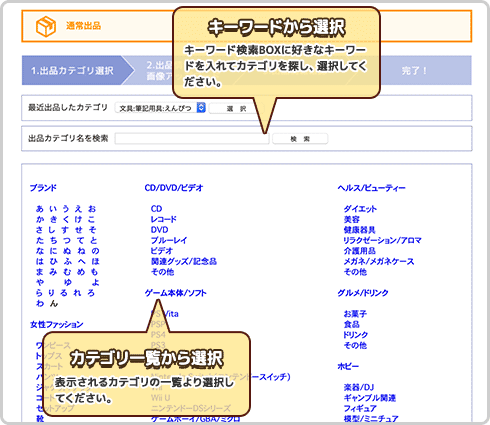Open the ブランド category link
This screenshot has height=425, width=490.
(43, 188)
